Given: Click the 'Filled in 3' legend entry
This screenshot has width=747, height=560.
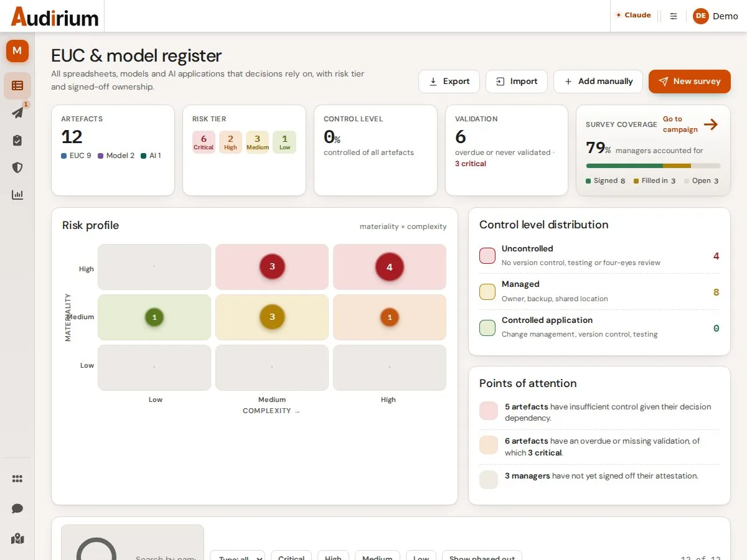Looking at the screenshot, I should coord(654,180).
